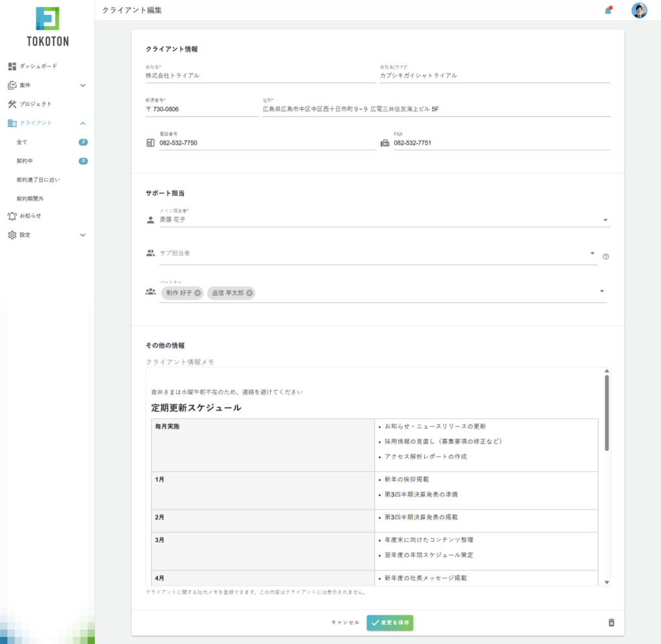Image resolution: width=661 pixels, height=644 pixels.
Task: Expand the 案件 sidebar chevron
Action: point(83,85)
